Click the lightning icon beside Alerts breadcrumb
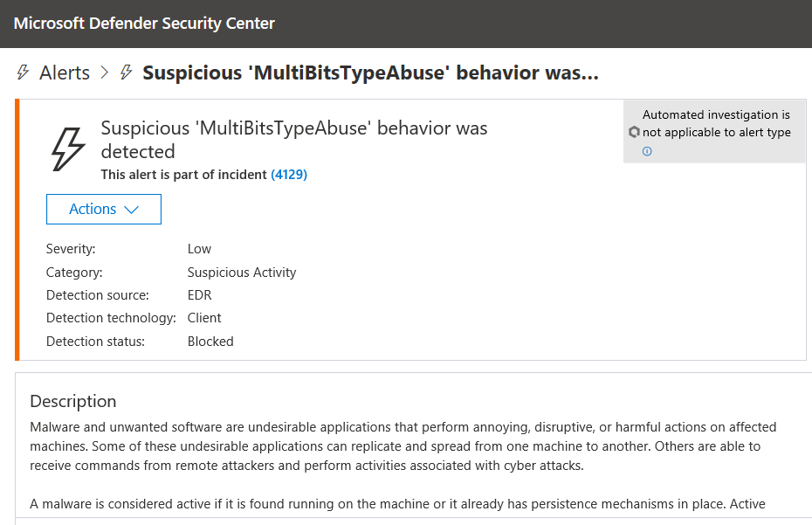The width and height of the screenshot is (812, 525). 23,73
